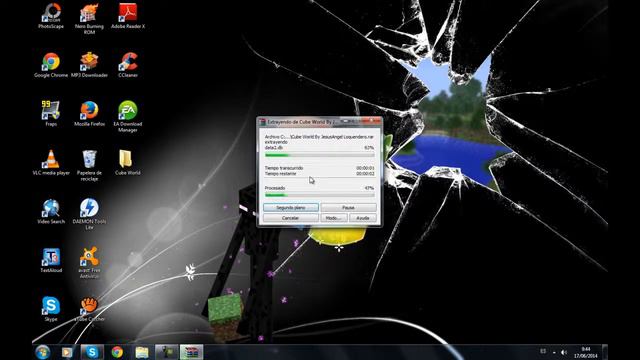Image resolution: width=640 pixels, height=360 pixels.
Task: Open the PhotoScape desktop shortcut
Action: tap(51, 16)
